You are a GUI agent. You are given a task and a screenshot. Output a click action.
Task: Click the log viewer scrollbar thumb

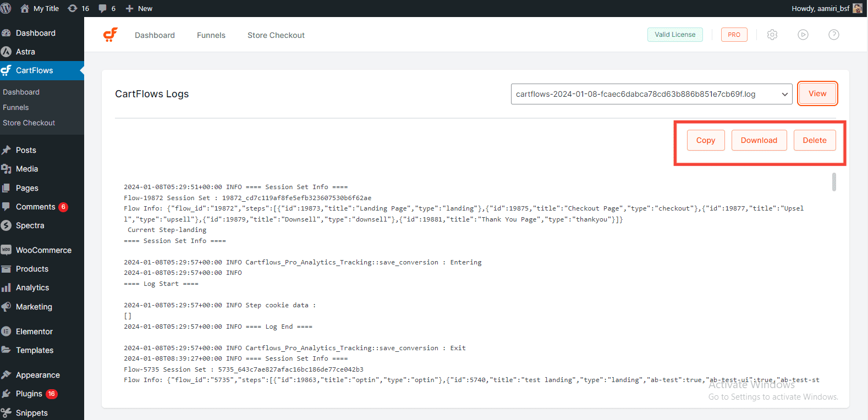tap(834, 182)
